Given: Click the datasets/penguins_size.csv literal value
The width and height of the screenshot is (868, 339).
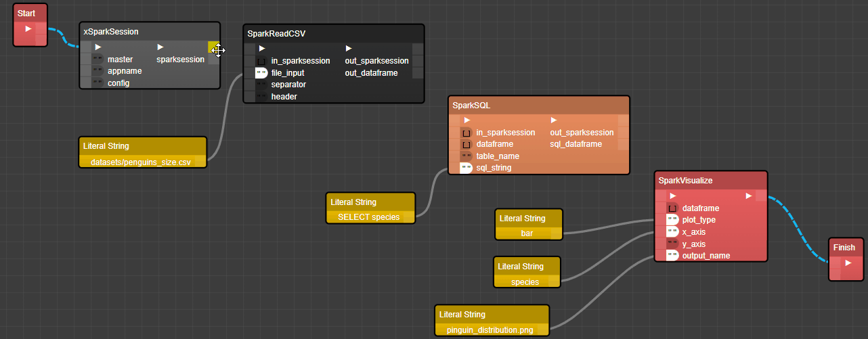Looking at the screenshot, I should [x=141, y=162].
